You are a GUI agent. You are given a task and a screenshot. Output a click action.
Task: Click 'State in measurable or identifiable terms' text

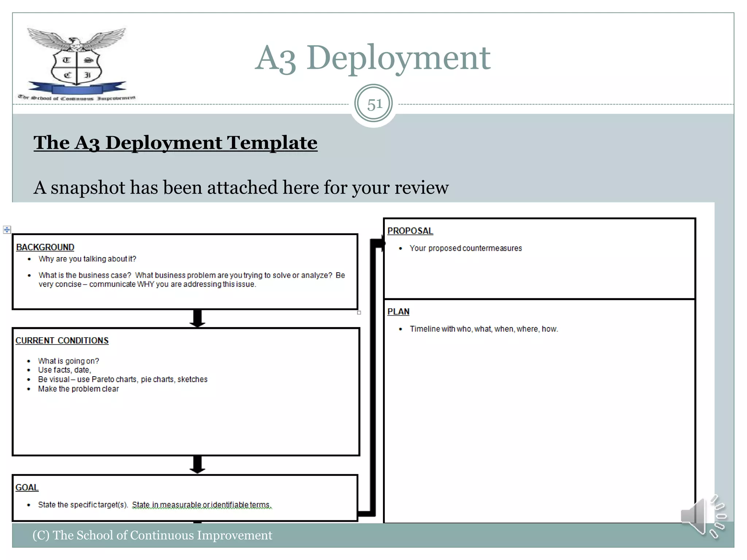(202, 505)
